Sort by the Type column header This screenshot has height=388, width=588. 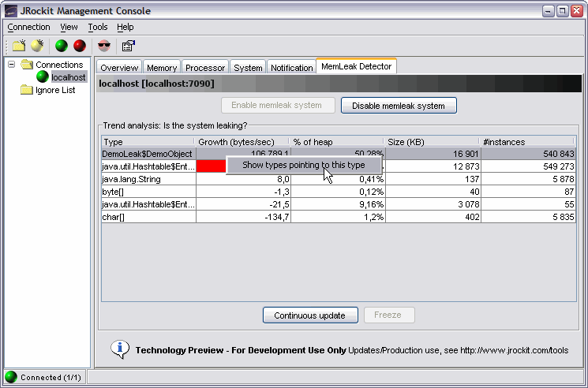pos(148,142)
